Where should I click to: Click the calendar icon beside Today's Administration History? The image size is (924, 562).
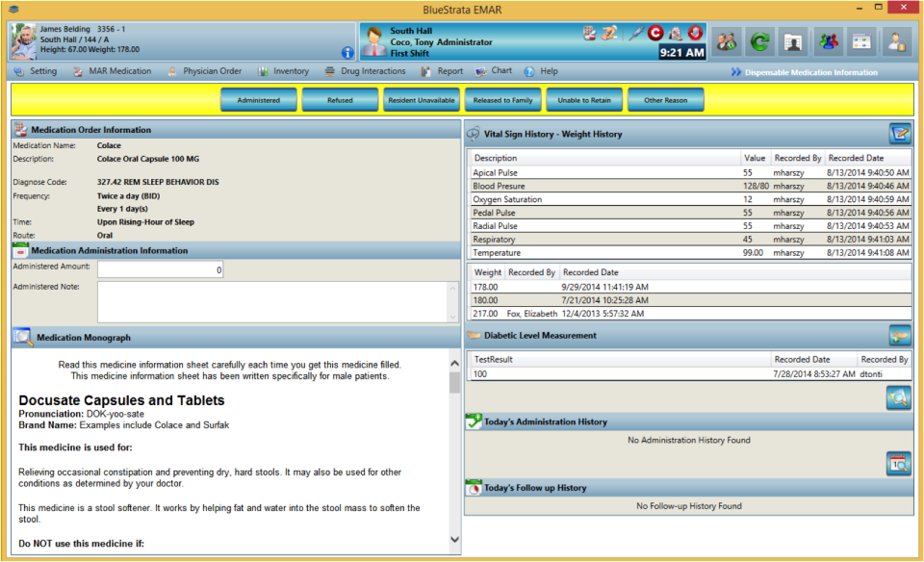pyautogui.click(x=898, y=463)
